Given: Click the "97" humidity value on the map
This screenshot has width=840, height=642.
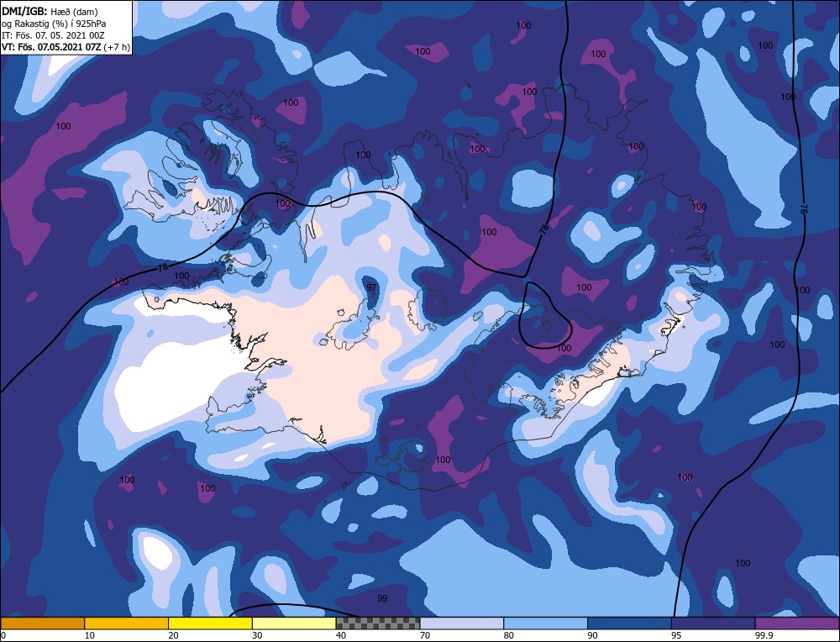Looking at the screenshot, I should [x=371, y=287].
